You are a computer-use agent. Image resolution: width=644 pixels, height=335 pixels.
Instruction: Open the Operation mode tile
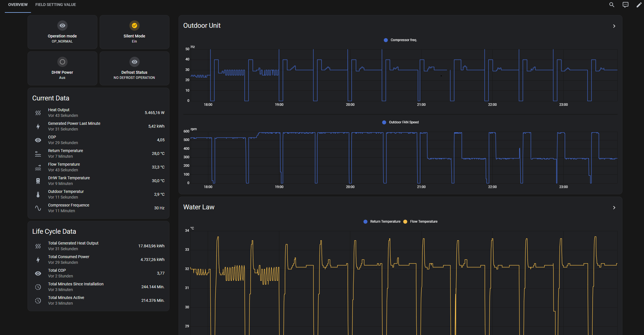click(62, 32)
